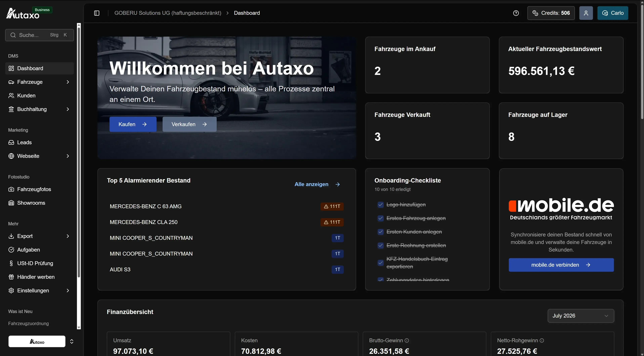Expand the Einstellungen submenu chevron

(x=68, y=291)
